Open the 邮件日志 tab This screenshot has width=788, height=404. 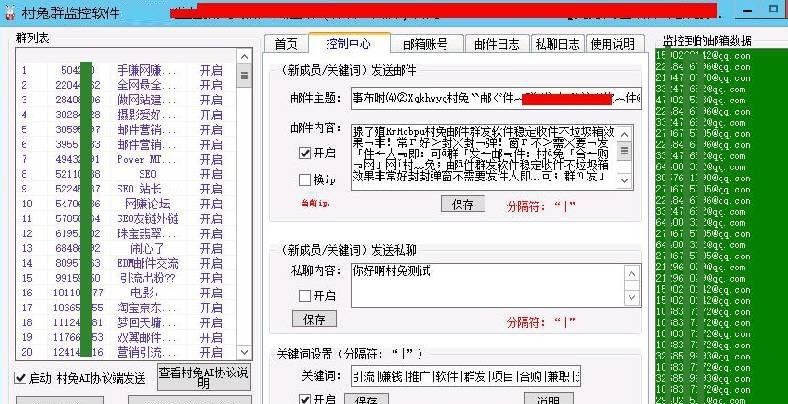point(497,44)
